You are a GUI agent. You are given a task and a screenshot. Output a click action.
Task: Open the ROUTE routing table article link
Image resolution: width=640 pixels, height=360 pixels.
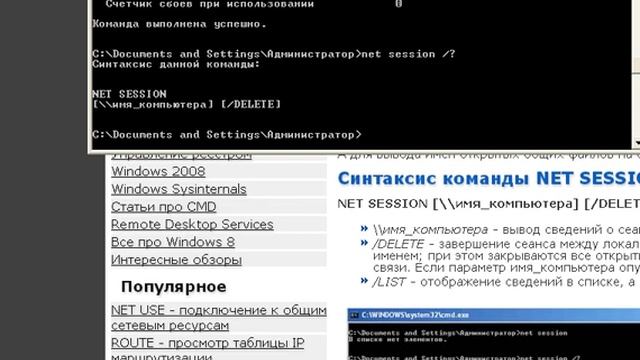[x=207, y=350]
